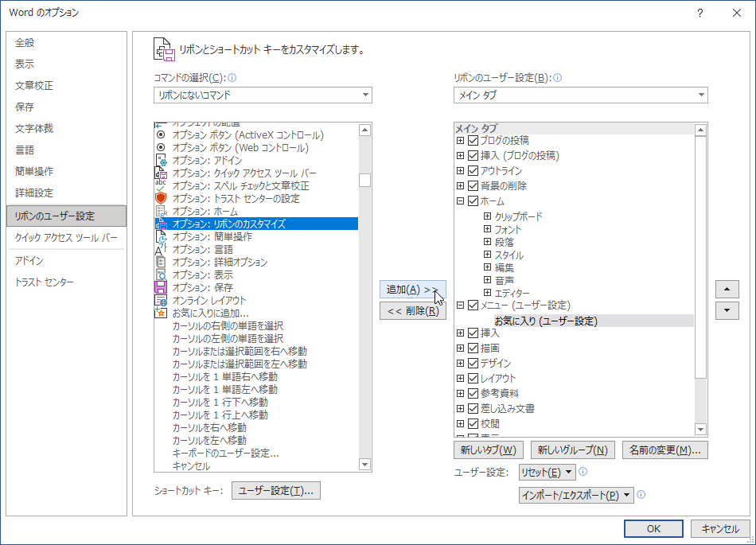756x545 pixels.
Task: Click command list scroll down arrow
Action: click(x=365, y=465)
